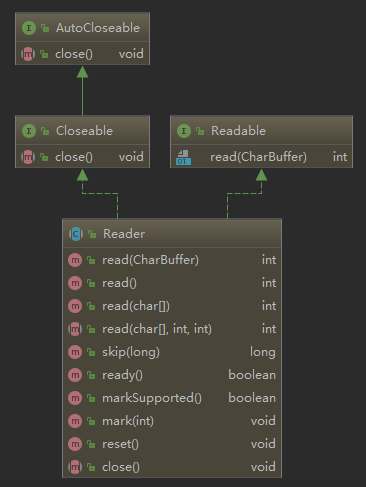Click the method icon of reset()

75,444
